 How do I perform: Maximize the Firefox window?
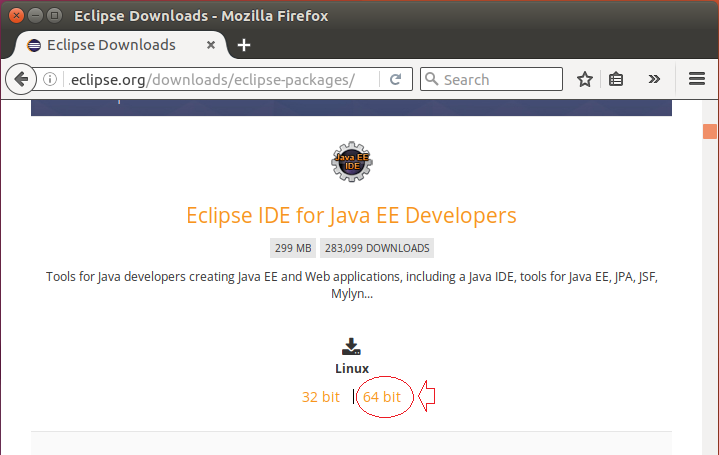pos(55,16)
